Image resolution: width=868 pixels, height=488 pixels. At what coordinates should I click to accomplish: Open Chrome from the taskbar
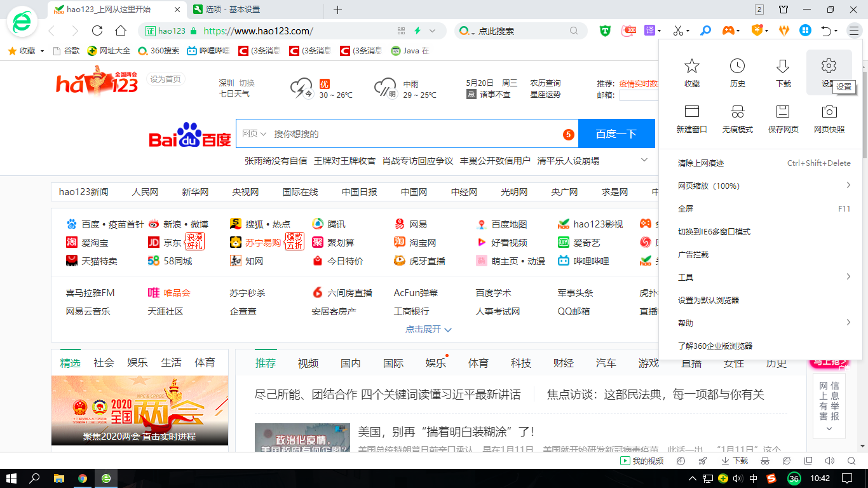(83, 478)
